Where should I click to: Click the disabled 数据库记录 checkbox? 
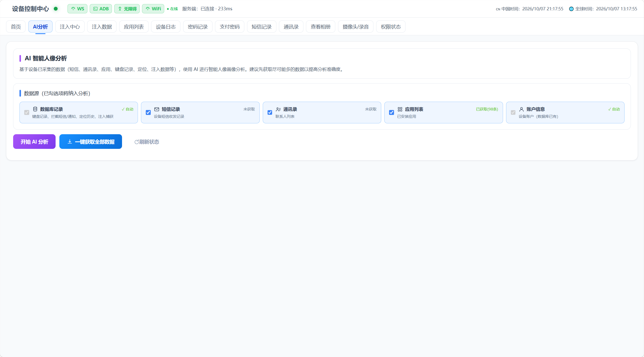[x=27, y=113]
